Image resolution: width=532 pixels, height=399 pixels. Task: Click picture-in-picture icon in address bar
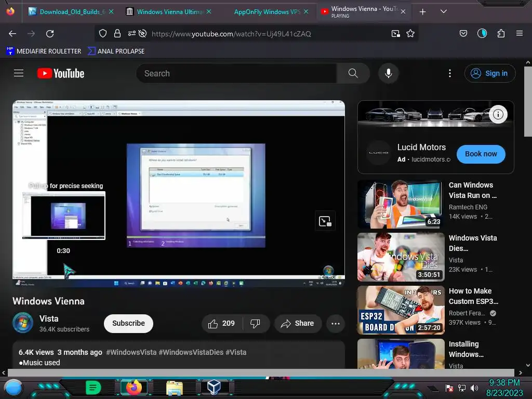click(395, 34)
